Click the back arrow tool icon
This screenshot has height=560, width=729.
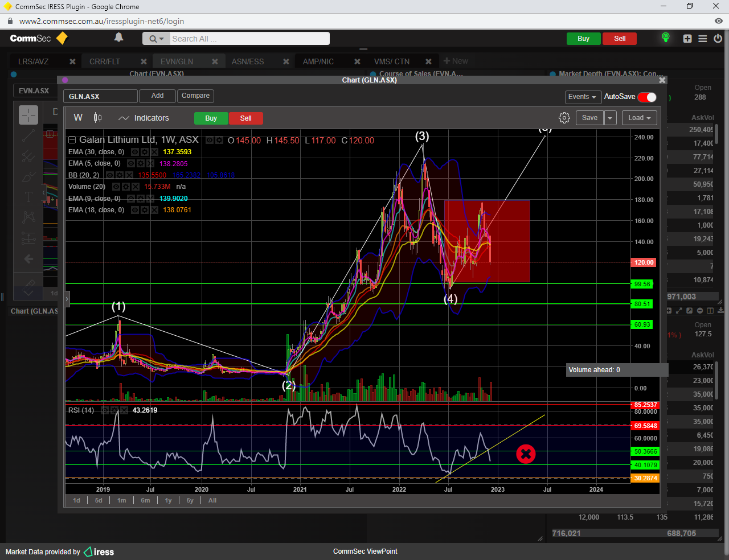(x=28, y=259)
